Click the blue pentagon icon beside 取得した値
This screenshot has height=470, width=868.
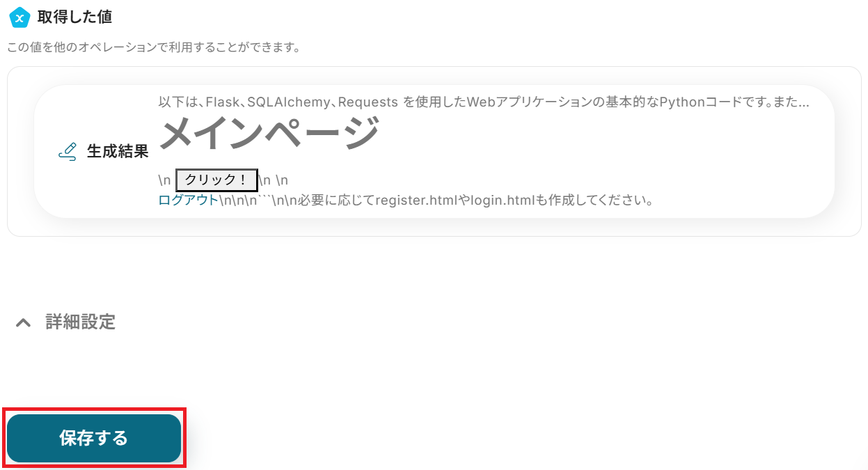19,17
